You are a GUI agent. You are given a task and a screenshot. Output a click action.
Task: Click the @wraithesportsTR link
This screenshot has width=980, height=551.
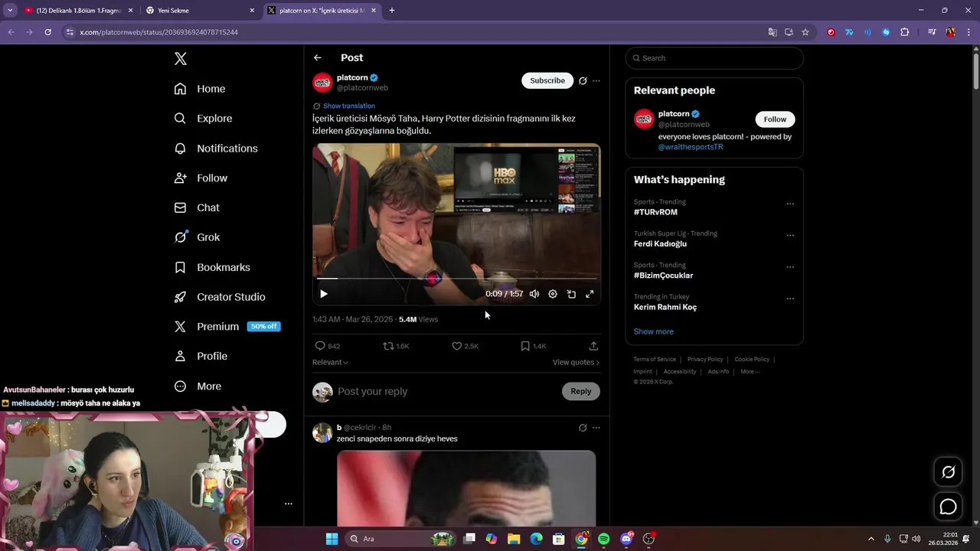(x=691, y=147)
